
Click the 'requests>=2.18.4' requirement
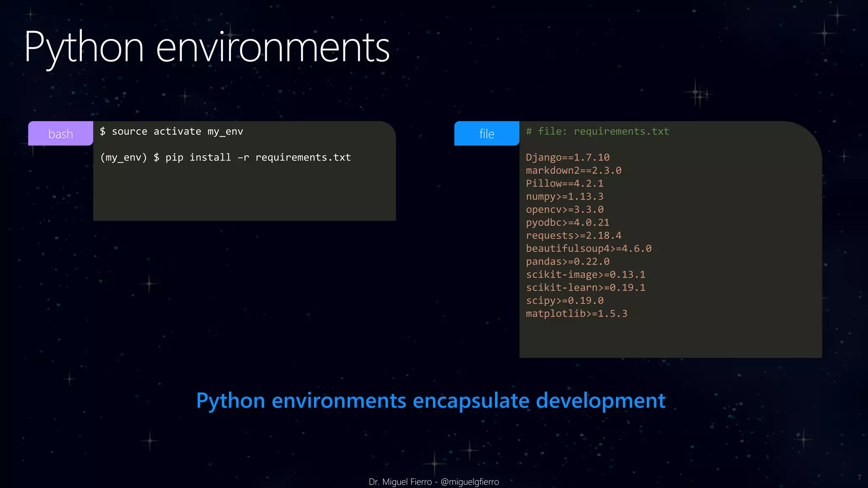tap(574, 236)
